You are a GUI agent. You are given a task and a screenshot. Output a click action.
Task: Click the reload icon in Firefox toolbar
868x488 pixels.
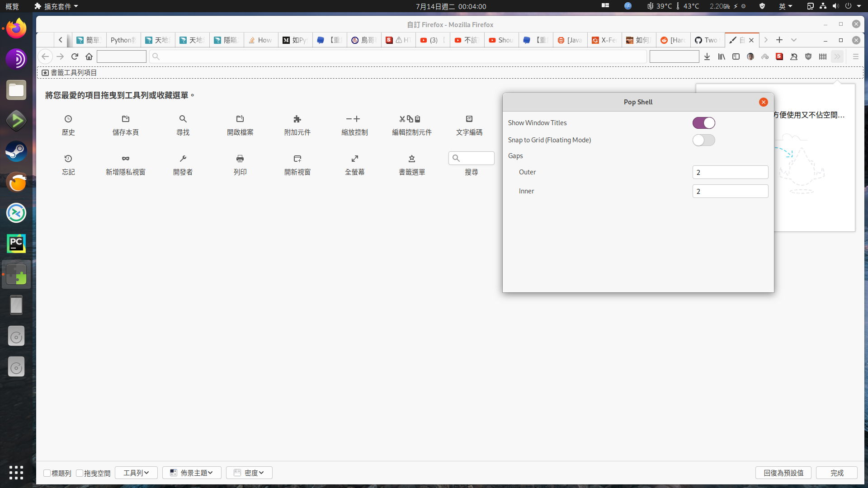[75, 56]
